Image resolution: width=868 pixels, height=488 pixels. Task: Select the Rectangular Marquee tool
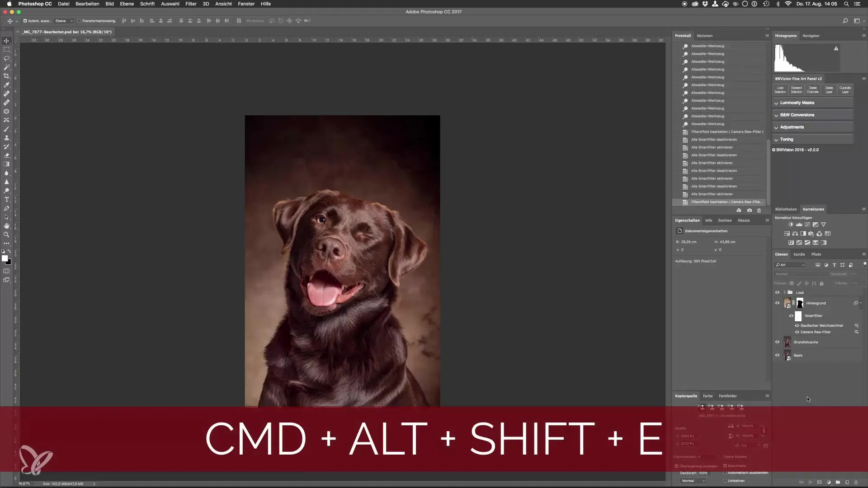point(6,50)
